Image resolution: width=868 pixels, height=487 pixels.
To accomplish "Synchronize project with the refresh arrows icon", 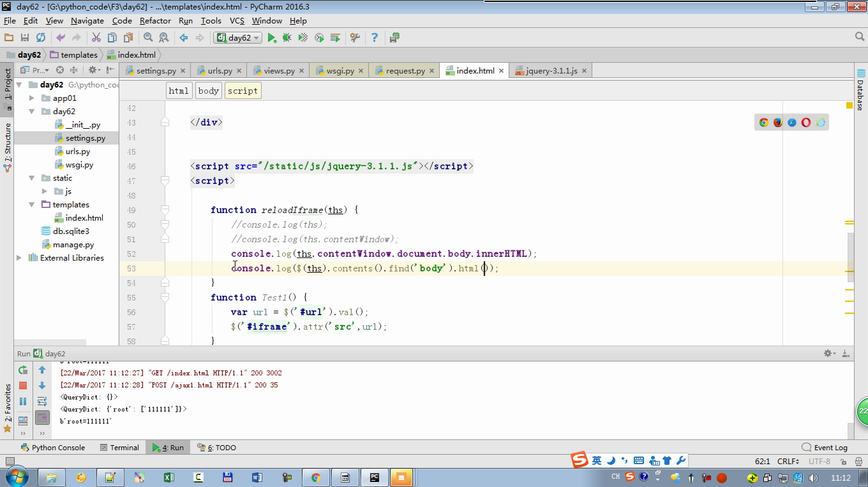I will click(41, 38).
